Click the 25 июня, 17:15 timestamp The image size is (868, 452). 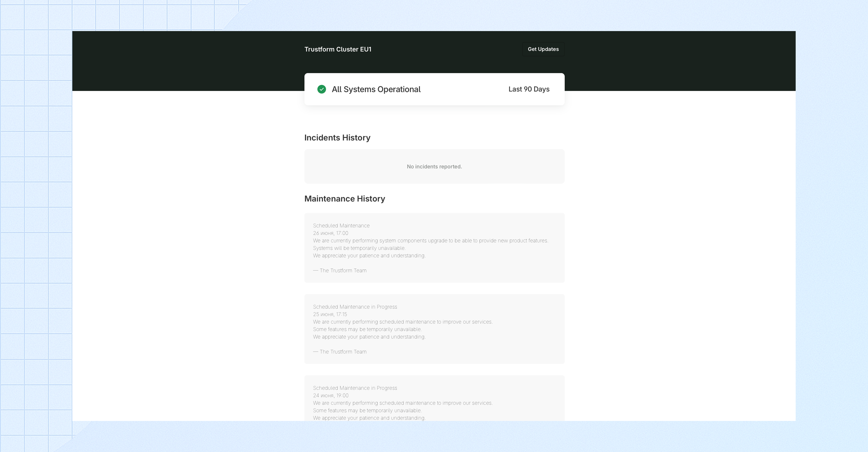[x=329, y=314]
